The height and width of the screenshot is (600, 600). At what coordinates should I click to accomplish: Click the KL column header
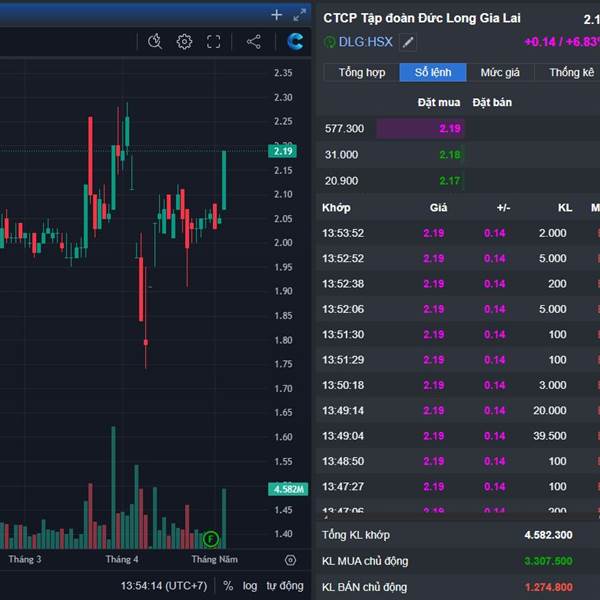tap(565, 208)
